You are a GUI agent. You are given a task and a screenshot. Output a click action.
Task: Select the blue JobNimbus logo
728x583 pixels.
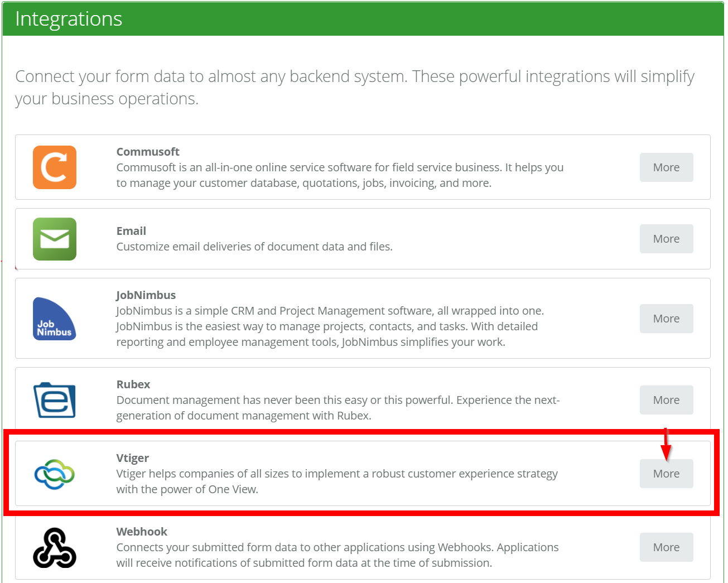pos(55,319)
